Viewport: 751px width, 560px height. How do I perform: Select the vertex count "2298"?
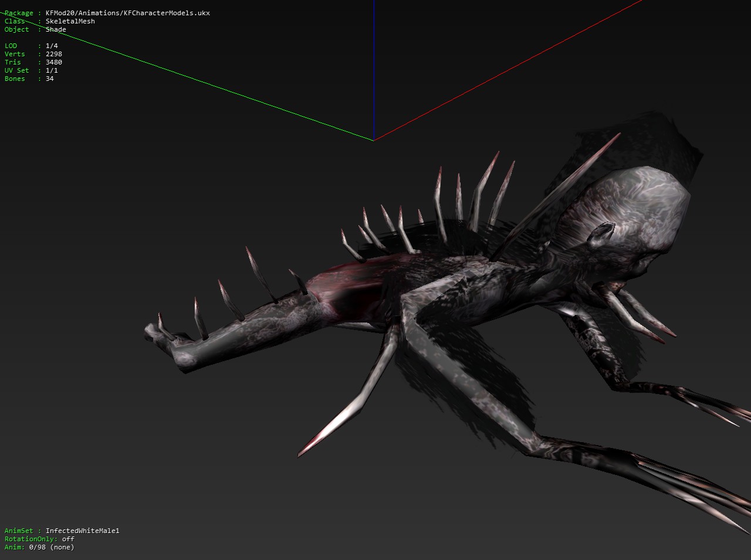tap(54, 54)
